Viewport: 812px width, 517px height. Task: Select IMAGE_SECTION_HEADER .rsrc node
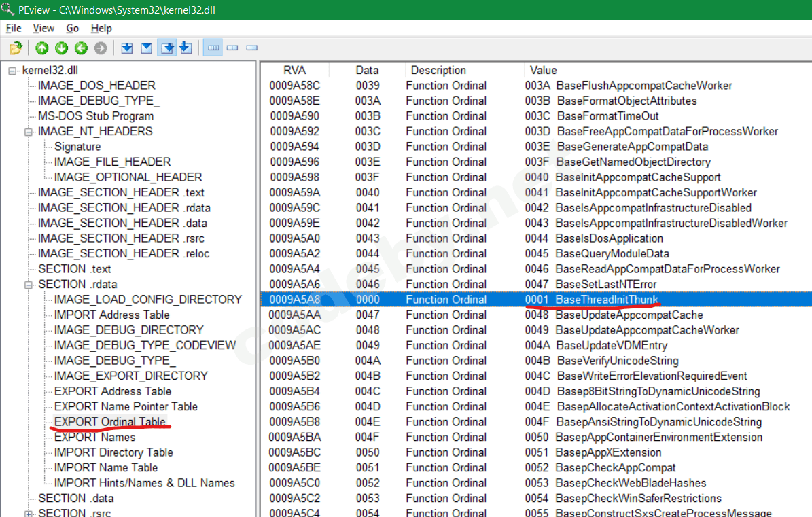point(121,238)
